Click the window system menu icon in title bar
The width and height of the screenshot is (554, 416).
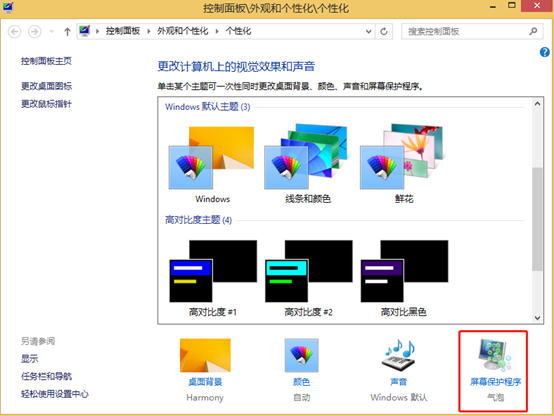pos(8,7)
